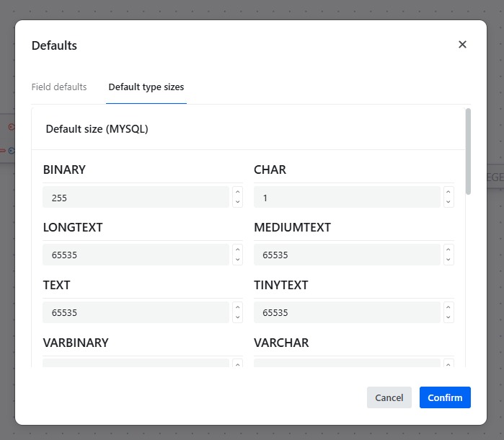Screen dimensions: 504x440
Task: Close the Defaults dialog with X
Action: click(462, 45)
